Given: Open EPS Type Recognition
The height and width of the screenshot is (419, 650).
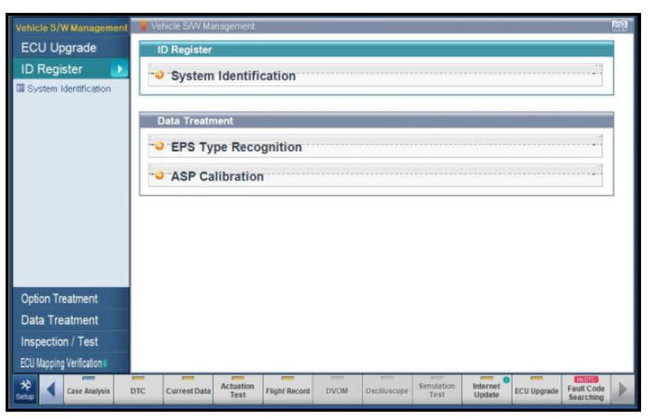Looking at the screenshot, I should point(375,146).
